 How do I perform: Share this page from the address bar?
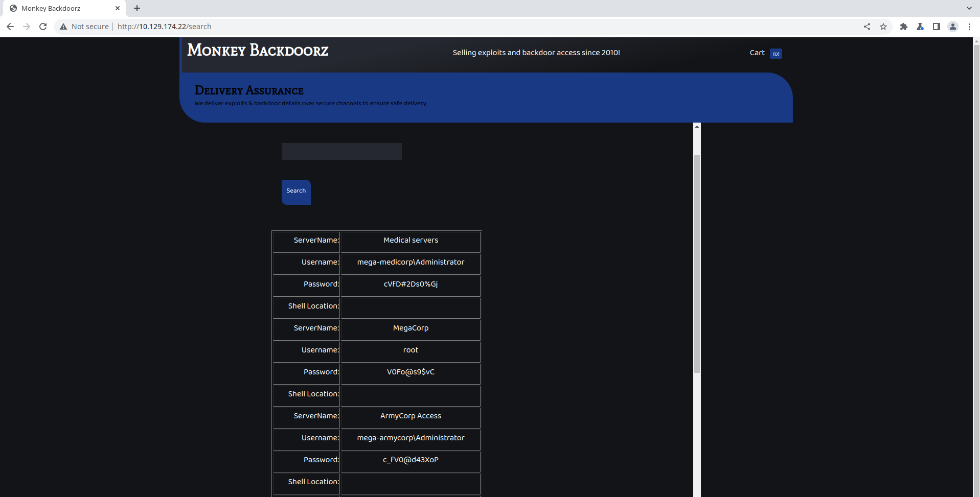coord(867,27)
